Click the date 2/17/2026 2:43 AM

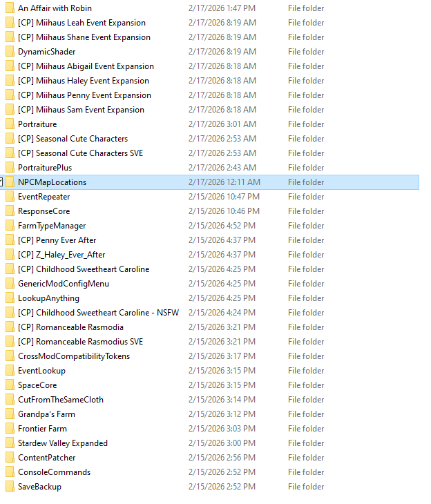[x=222, y=168]
